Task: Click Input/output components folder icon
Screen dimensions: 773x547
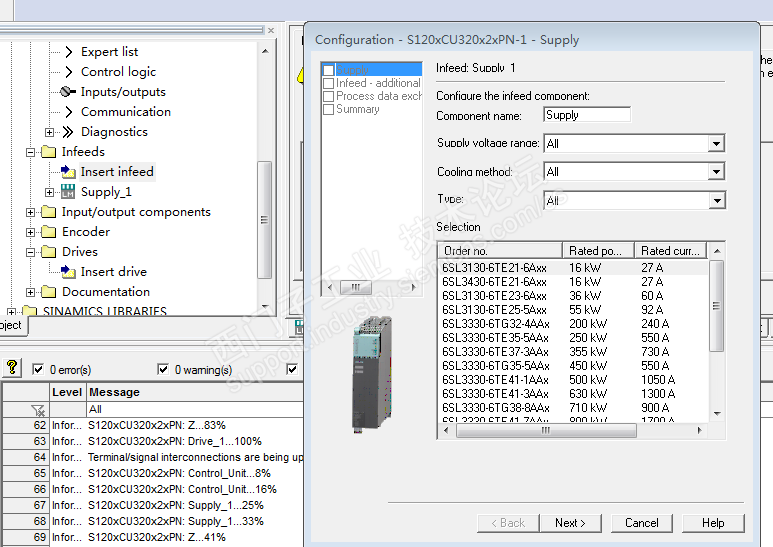Action: click(49, 211)
